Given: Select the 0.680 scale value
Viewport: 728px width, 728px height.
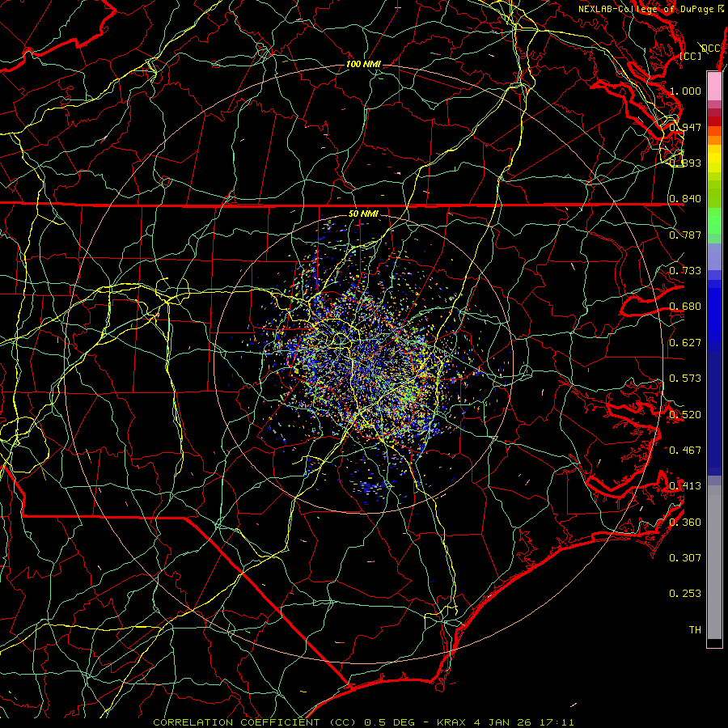Looking at the screenshot, I should tap(685, 307).
